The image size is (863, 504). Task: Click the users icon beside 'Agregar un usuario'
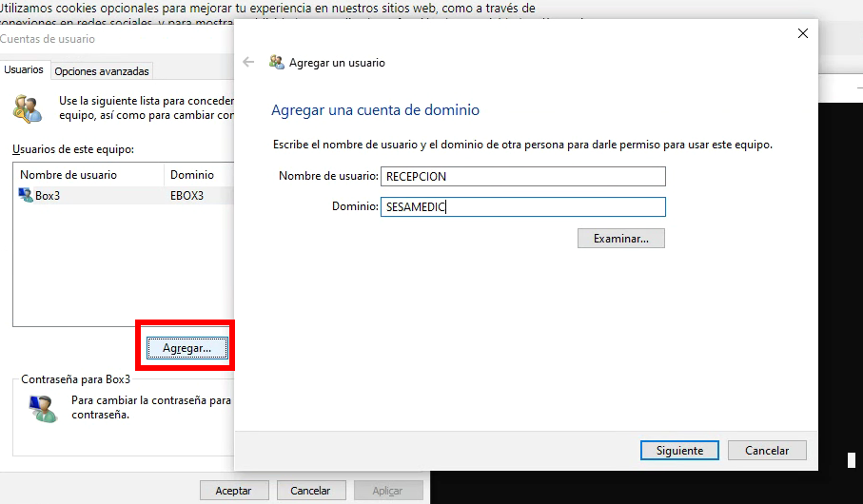coord(277,63)
